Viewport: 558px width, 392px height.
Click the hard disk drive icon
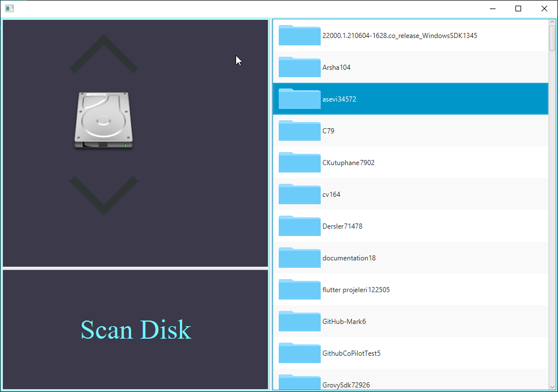(103, 121)
